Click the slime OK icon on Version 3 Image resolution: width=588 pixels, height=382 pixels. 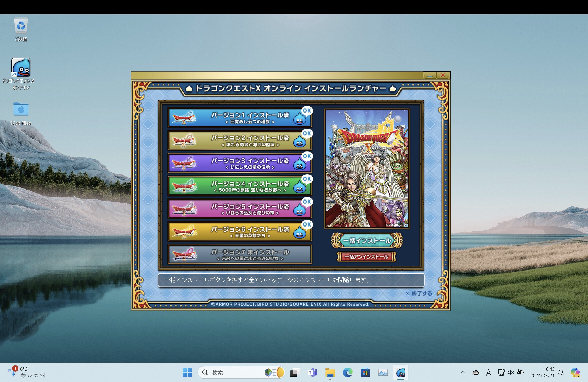click(303, 161)
